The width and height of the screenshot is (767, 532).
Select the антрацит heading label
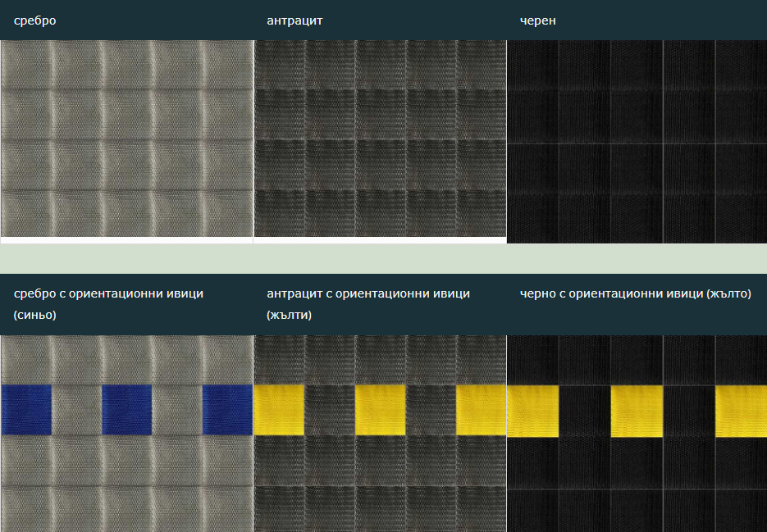click(294, 20)
